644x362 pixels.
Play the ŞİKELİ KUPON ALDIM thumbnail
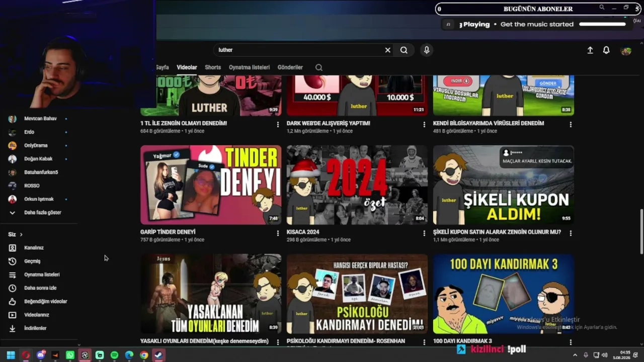(x=504, y=185)
